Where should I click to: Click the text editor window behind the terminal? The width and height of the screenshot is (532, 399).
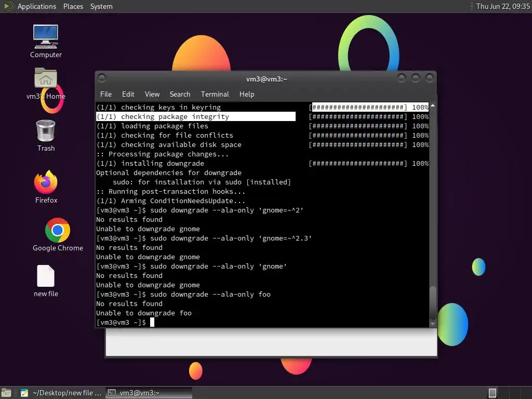click(x=271, y=342)
